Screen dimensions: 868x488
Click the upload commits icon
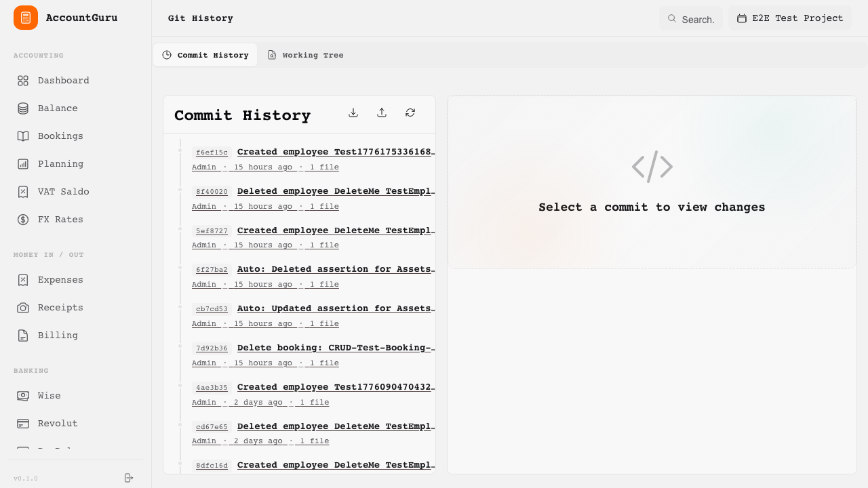coord(382,113)
